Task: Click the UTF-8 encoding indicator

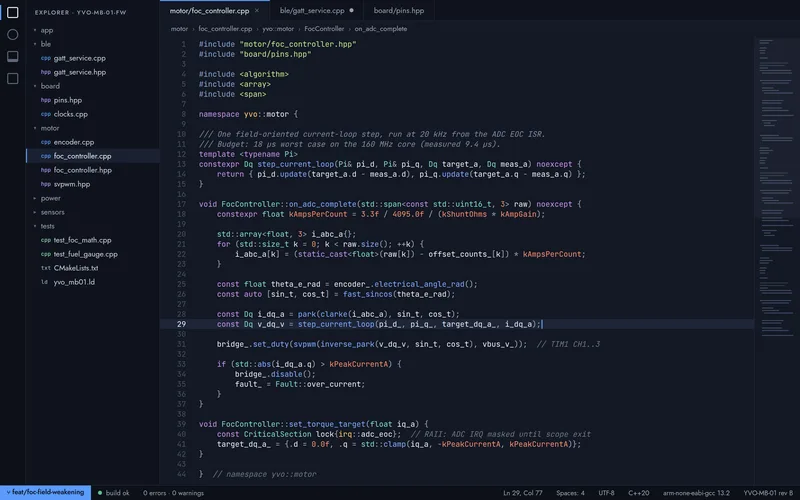Action: pyautogui.click(x=606, y=493)
